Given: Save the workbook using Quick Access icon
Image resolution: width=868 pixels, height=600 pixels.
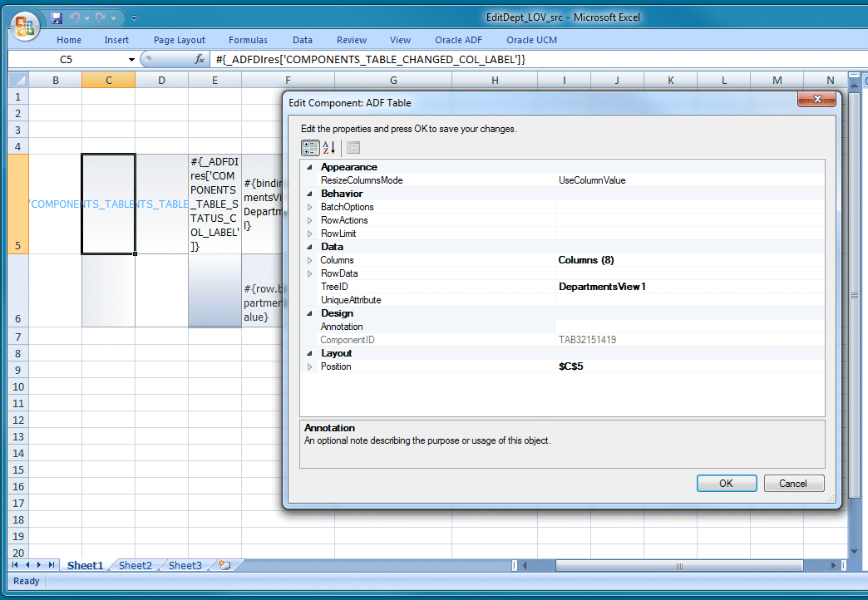Looking at the screenshot, I should [x=56, y=17].
